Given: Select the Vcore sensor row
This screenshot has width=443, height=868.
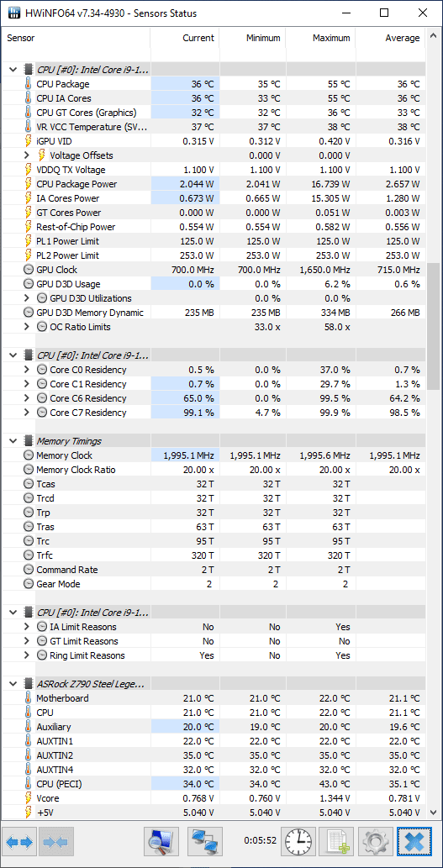Looking at the screenshot, I should [214, 798].
